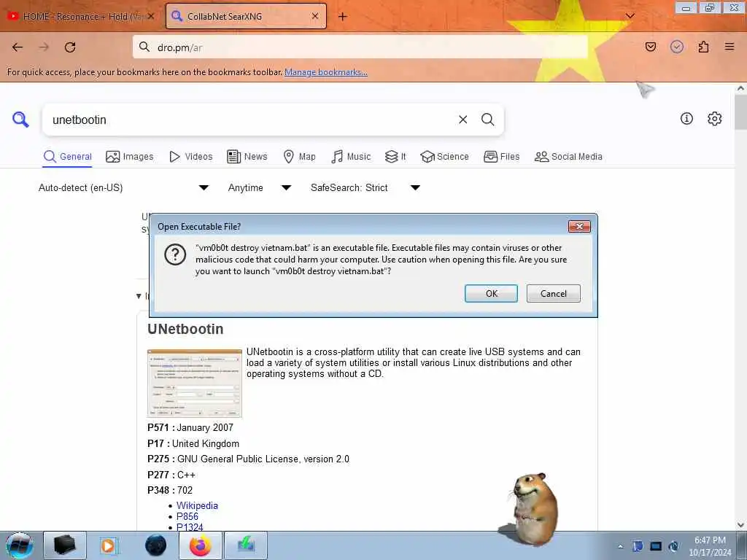Confirm launch with OK button
This screenshot has width=747, height=560.
(x=491, y=293)
